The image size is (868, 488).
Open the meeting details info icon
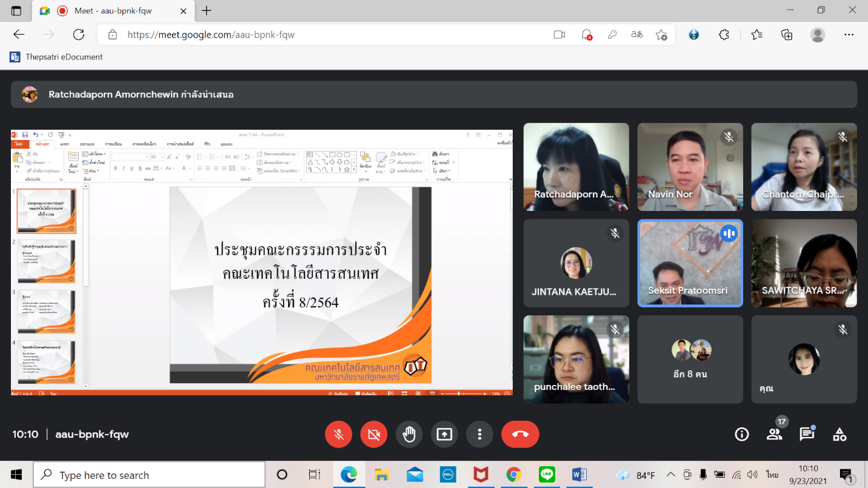point(741,434)
